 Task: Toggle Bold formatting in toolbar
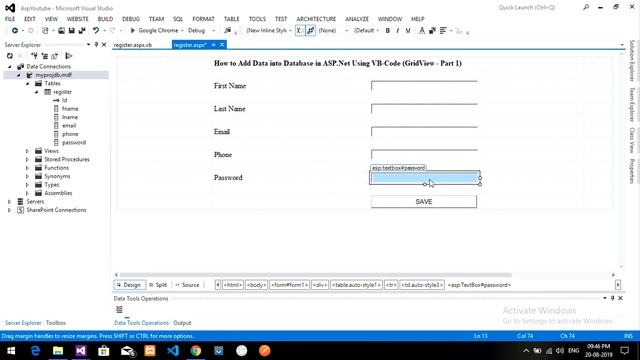[x=388, y=31]
